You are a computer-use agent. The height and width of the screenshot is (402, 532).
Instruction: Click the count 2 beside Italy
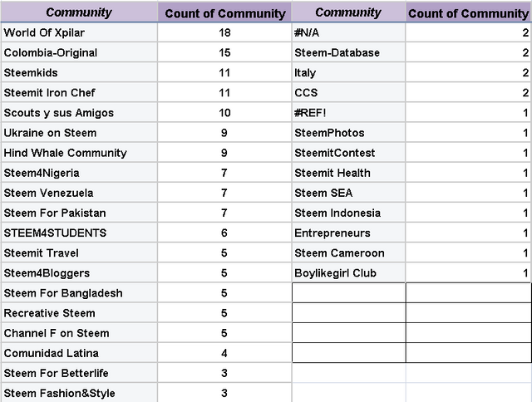[469, 72]
